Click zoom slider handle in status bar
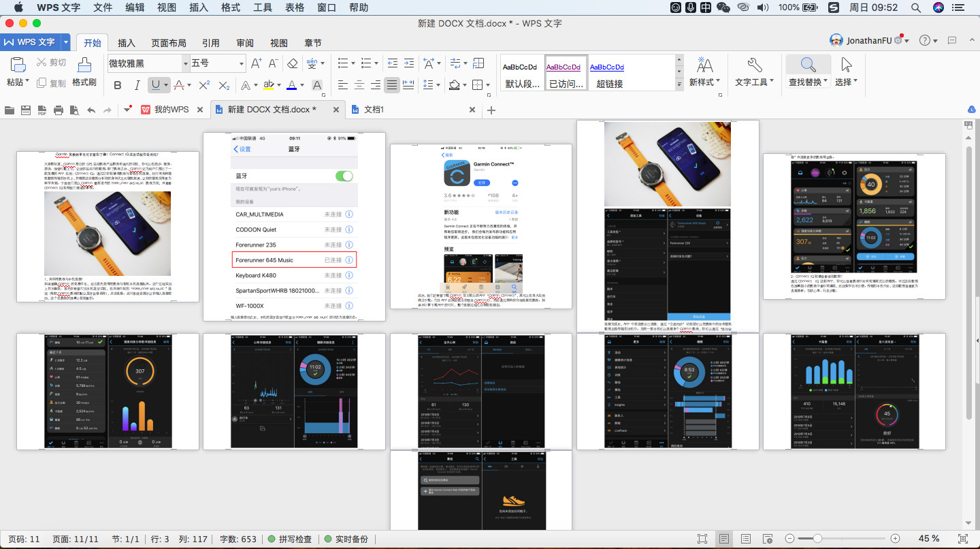The width and height of the screenshot is (980, 549). (817, 539)
